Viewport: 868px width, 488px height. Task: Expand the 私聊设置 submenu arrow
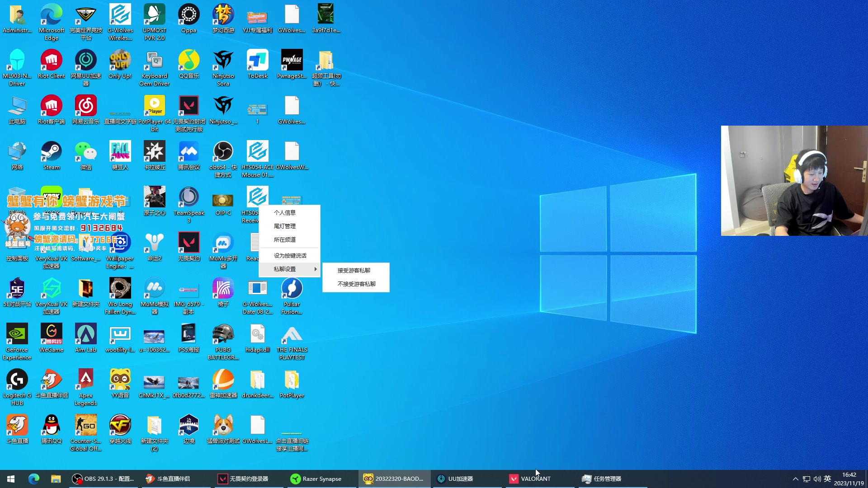(x=316, y=269)
